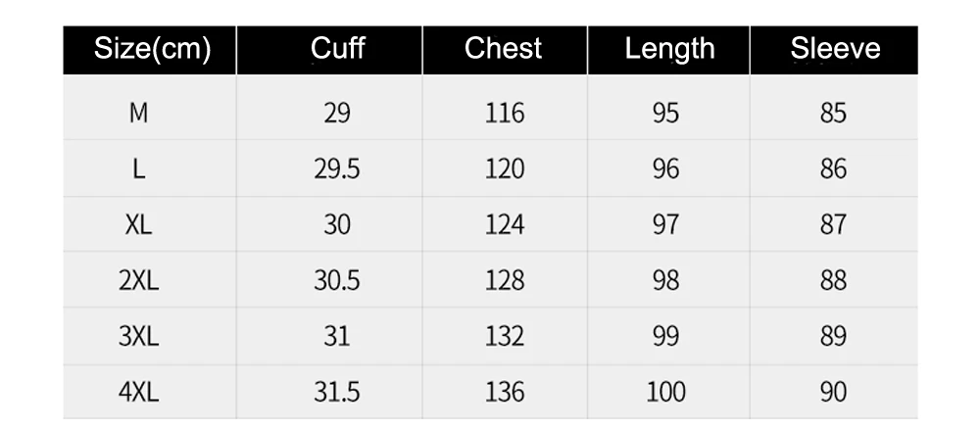Click the chest value 124
Viewport: 980px width, 429px height.
coord(505,224)
